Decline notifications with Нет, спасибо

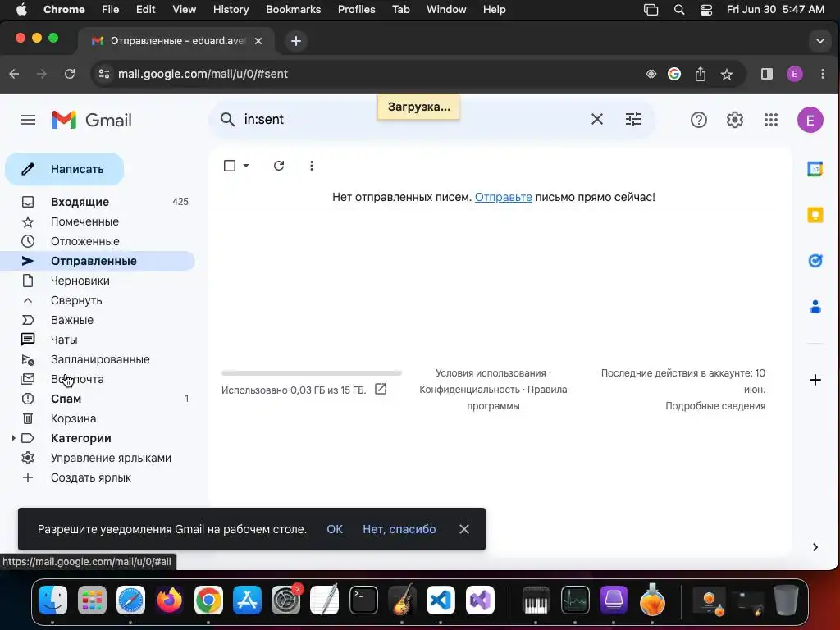click(x=399, y=529)
